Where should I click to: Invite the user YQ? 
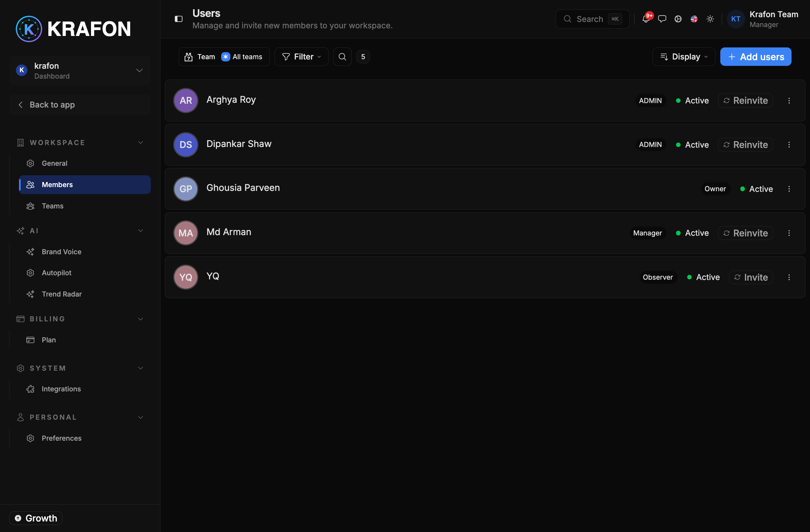pos(751,277)
